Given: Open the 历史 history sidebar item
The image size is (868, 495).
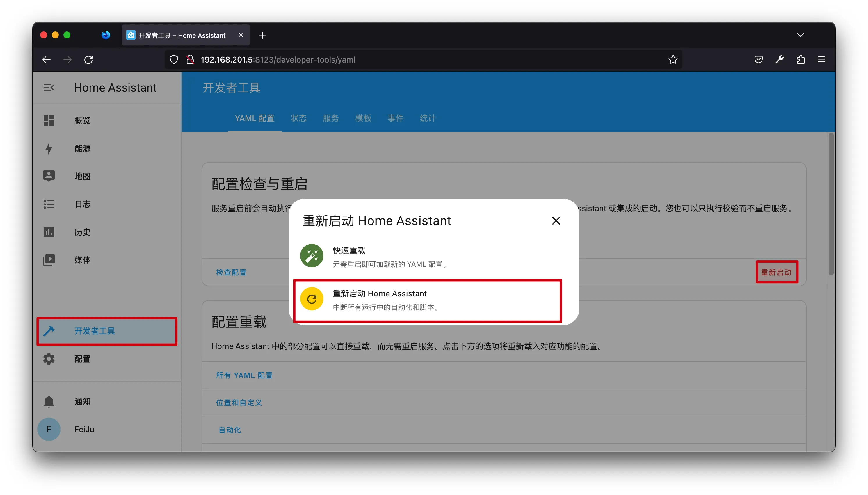Looking at the screenshot, I should pyautogui.click(x=82, y=232).
